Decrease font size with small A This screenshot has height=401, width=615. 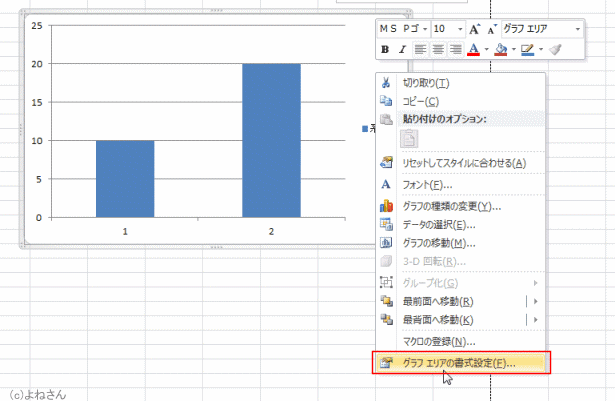(x=492, y=29)
